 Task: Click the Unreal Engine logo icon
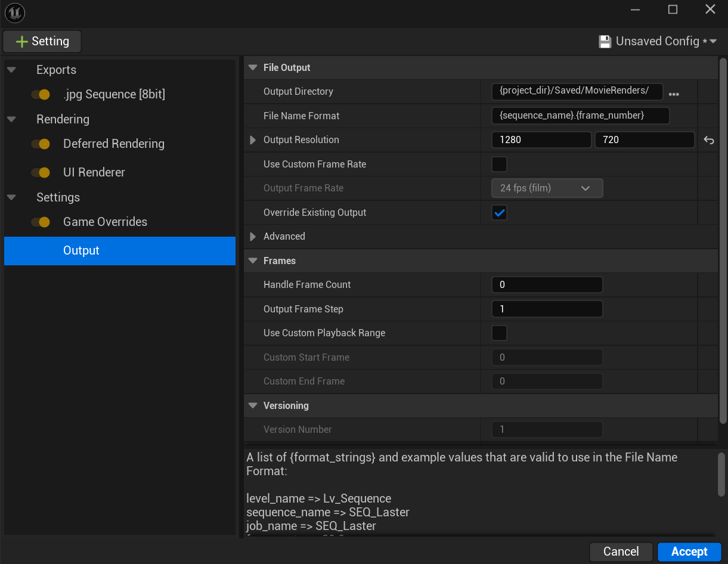[x=15, y=13]
